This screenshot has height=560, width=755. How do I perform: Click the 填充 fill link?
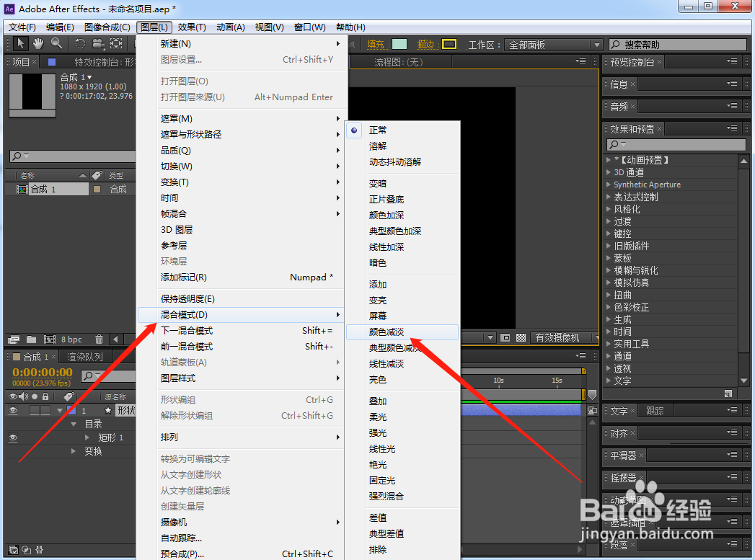click(376, 44)
